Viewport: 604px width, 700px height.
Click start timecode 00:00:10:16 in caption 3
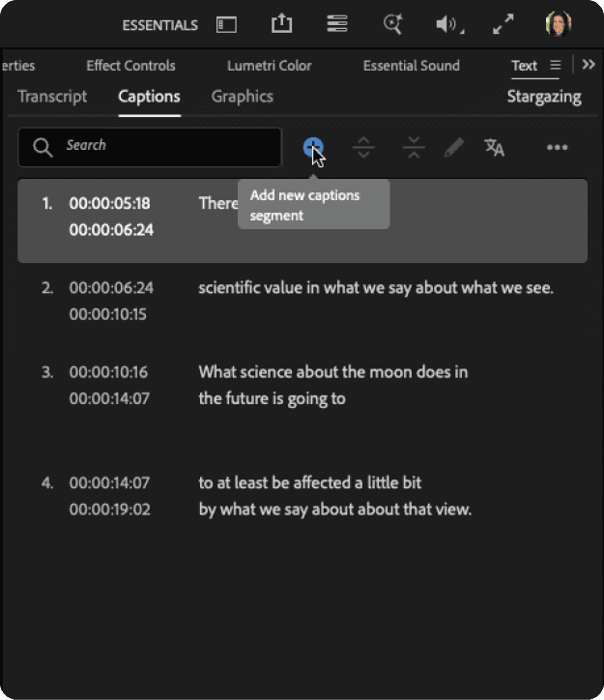tap(108, 372)
